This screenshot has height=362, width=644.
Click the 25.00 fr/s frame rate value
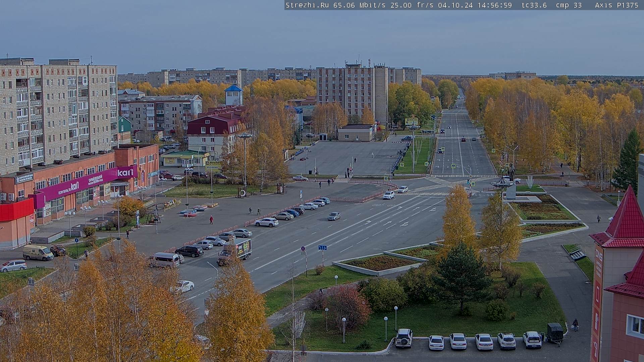coord(413,5)
